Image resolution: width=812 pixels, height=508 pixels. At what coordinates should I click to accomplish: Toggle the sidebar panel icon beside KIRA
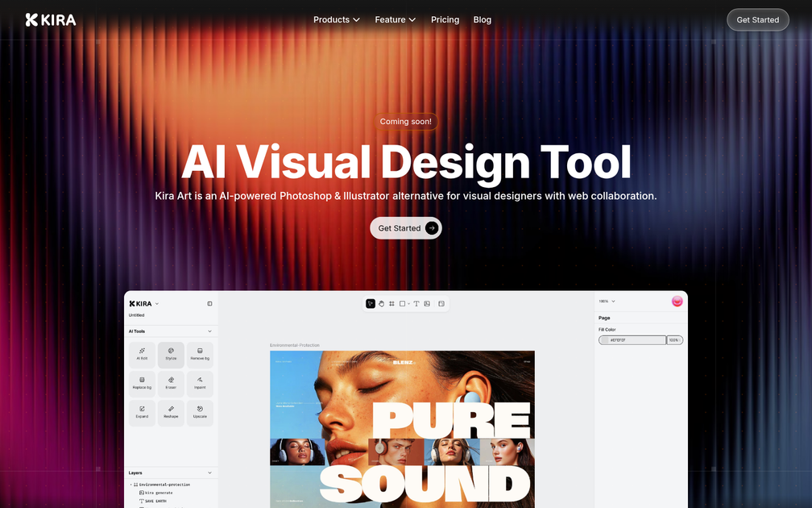click(209, 304)
